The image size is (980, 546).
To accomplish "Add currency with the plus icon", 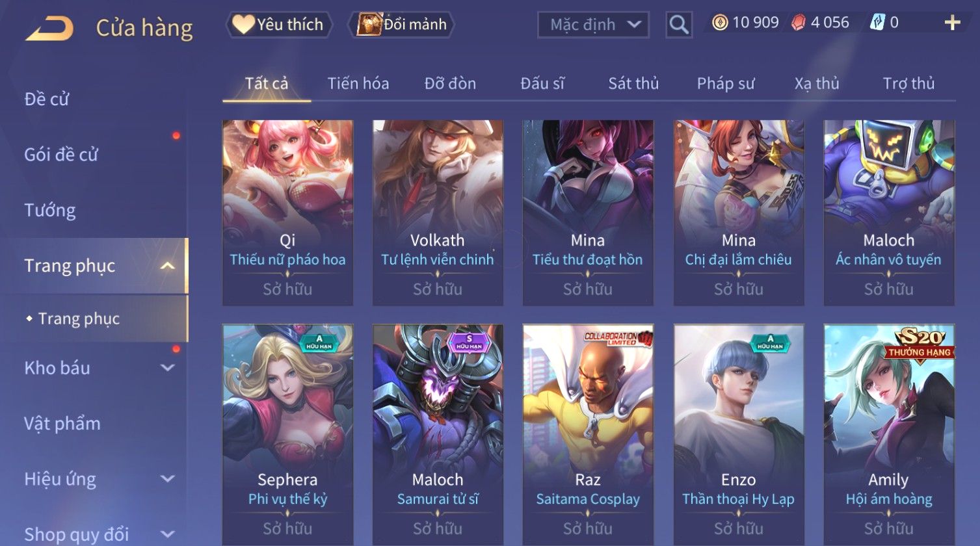I will (x=952, y=23).
